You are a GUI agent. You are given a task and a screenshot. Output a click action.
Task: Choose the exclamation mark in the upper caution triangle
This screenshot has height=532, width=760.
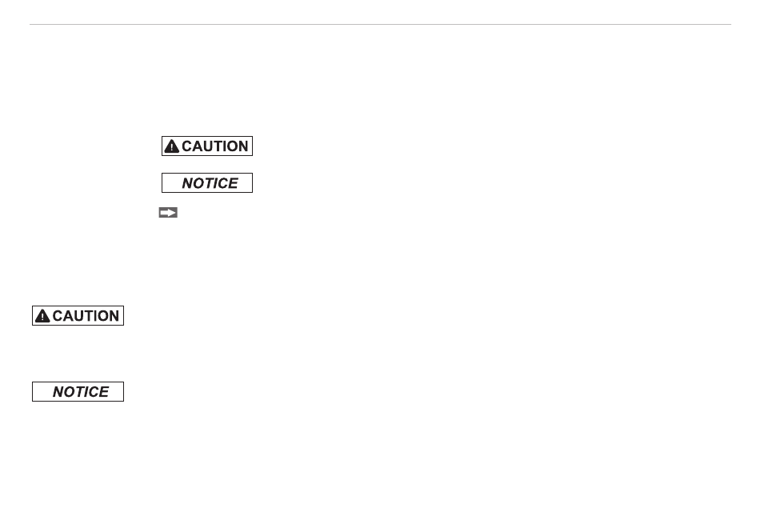click(171, 147)
